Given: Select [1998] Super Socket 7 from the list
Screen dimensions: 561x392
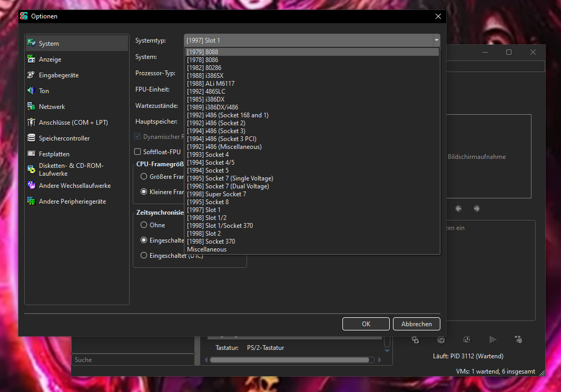Looking at the screenshot, I should pyautogui.click(x=216, y=194).
